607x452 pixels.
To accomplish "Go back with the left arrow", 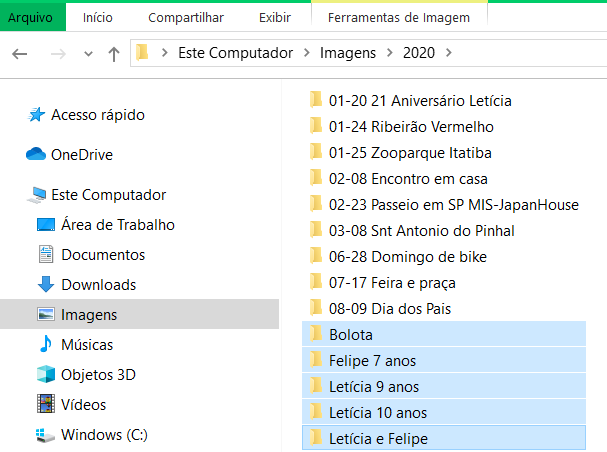I will point(19,54).
